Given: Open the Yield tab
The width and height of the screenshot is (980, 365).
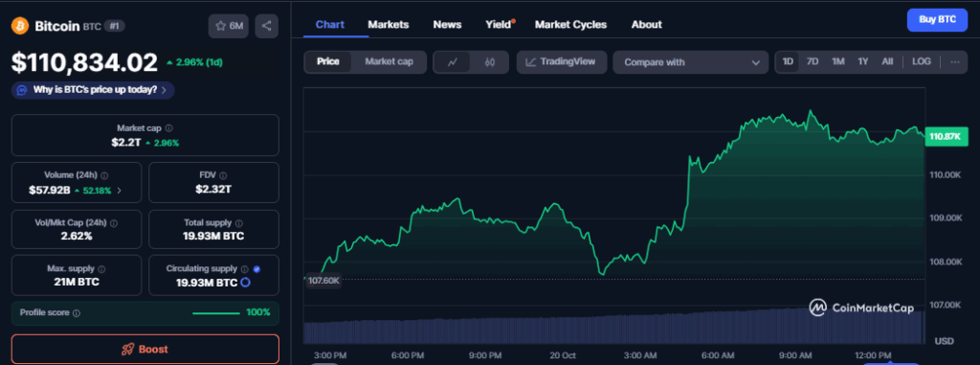Looking at the screenshot, I should [x=498, y=24].
